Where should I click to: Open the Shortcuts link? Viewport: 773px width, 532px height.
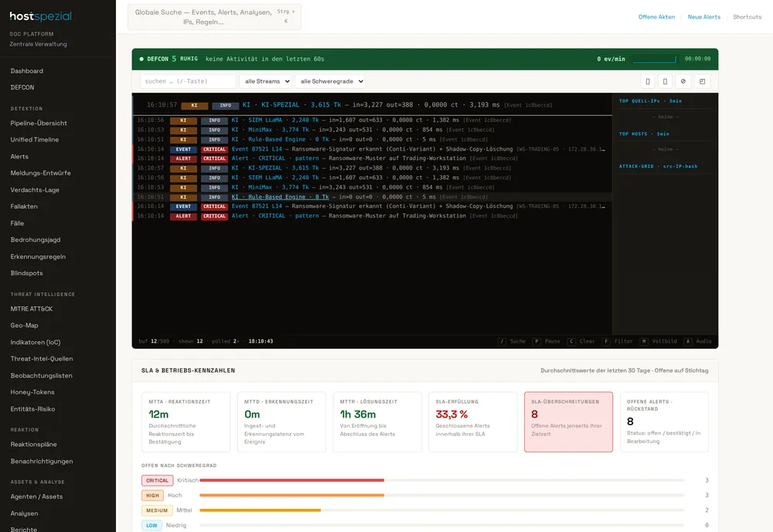point(747,17)
